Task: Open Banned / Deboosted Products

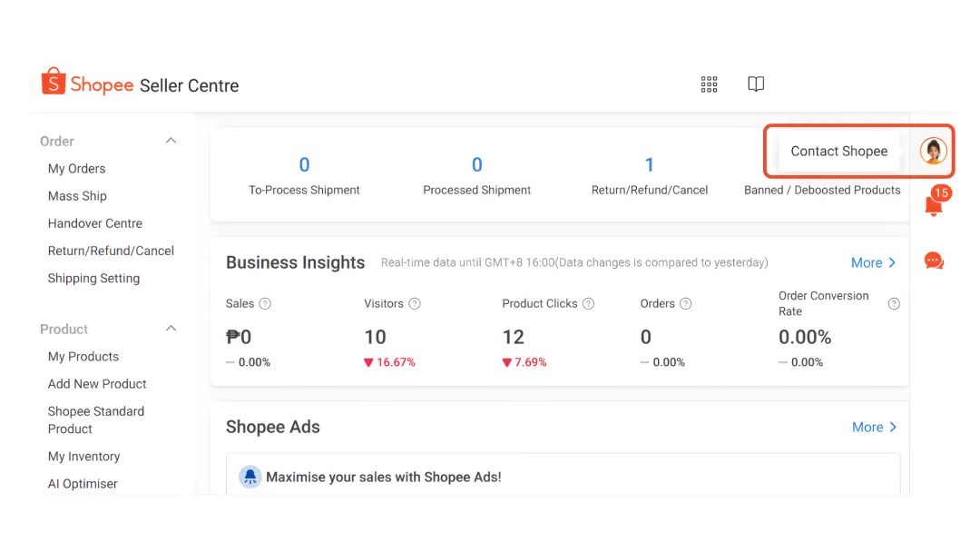Action: [822, 190]
